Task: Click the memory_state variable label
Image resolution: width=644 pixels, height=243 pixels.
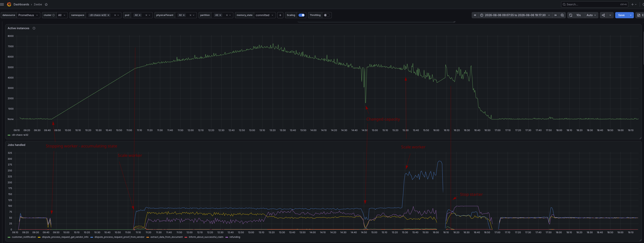Action: click(x=245, y=15)
